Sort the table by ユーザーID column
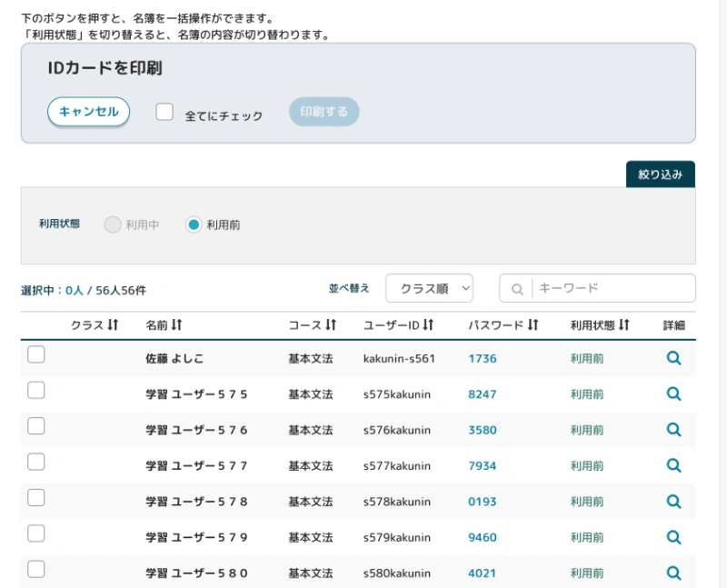The height and width of the screenshot is (588, 727). 428,324
